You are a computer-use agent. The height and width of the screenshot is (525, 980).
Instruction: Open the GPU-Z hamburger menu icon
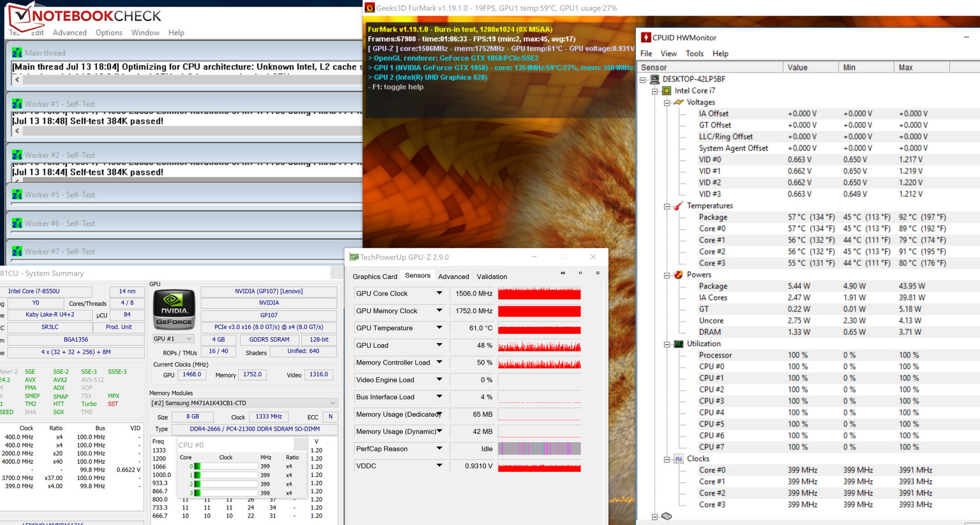pyautogui.click(x=598, y=273)
